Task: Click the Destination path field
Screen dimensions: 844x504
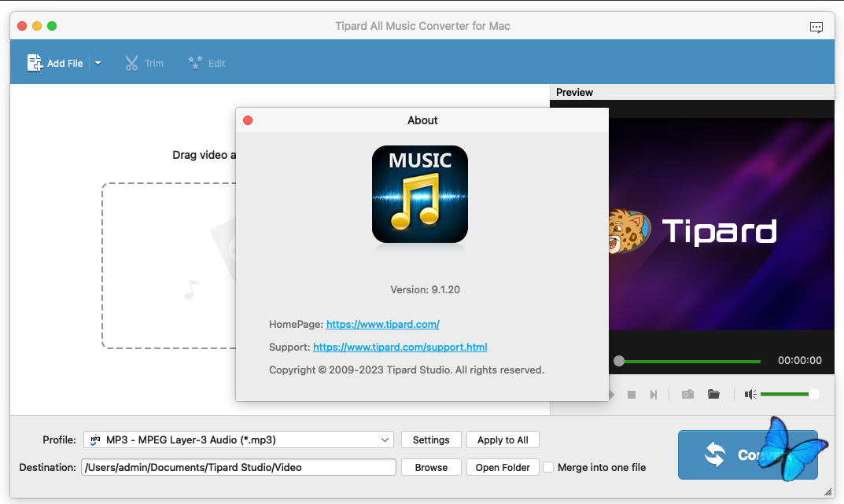Action: (x=238, y=467)
